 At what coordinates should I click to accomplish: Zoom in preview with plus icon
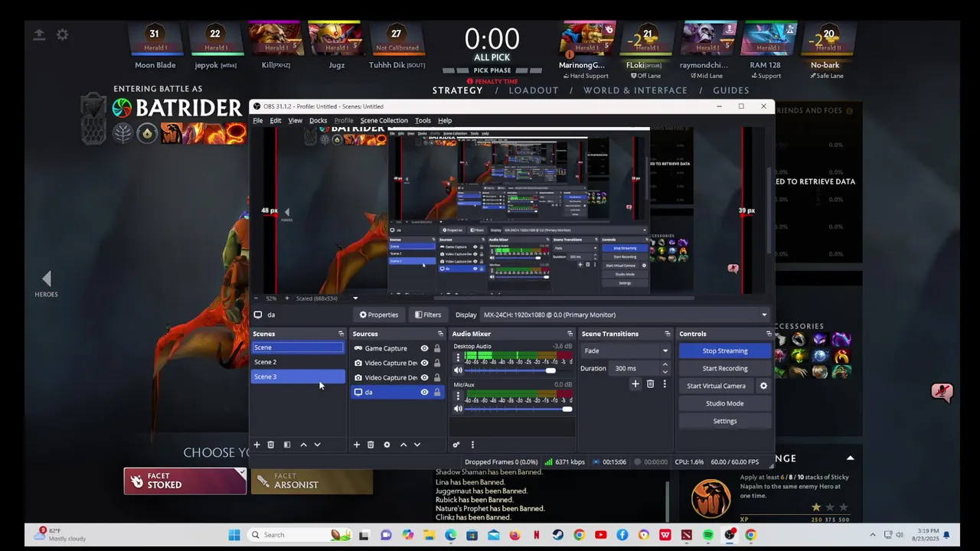pyautogui.click(x=287, y=298)
